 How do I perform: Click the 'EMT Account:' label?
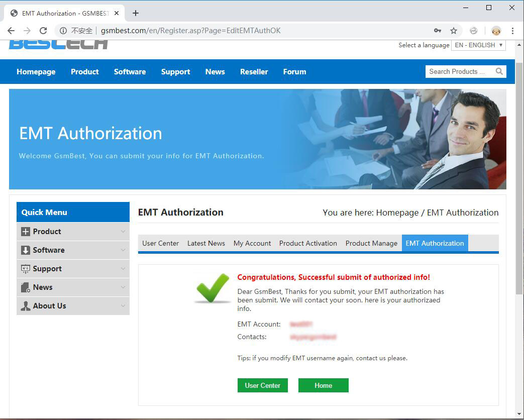click(259, 324)
